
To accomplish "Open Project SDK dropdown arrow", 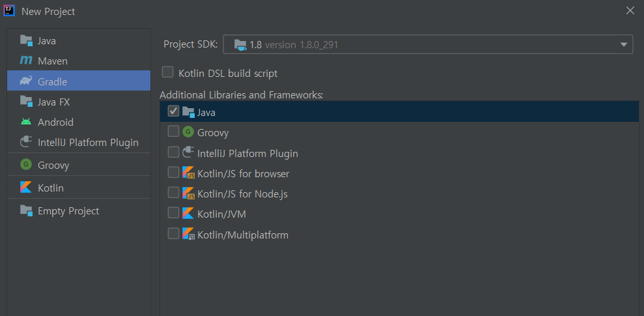I will click(623, 44).
